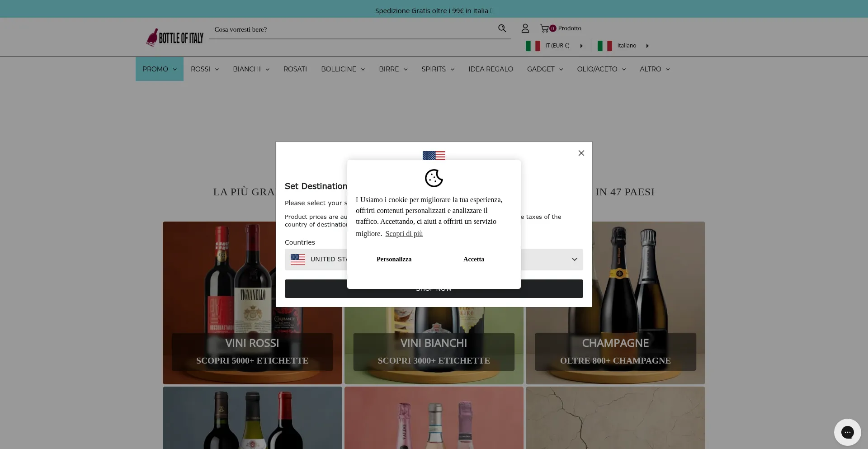
Task: Open the IDEA REGALO menu item
Action: 491,69
